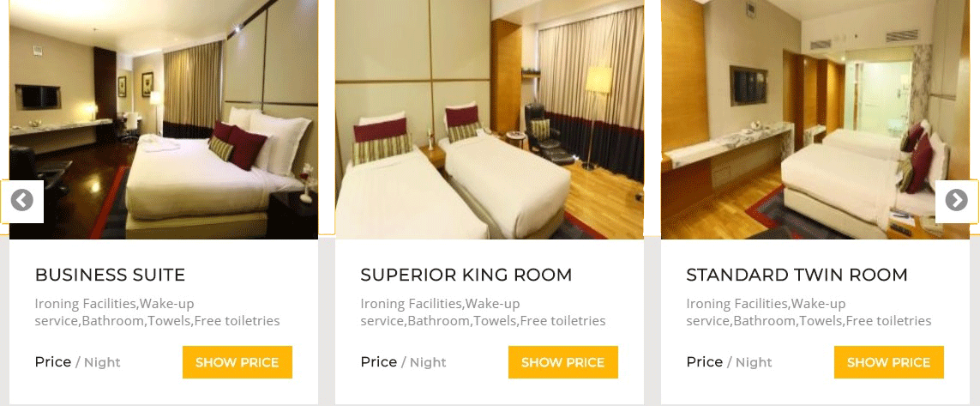Click '/ Night' text in Business Suite card
The image size is (980, 406).
coord(98,362)
